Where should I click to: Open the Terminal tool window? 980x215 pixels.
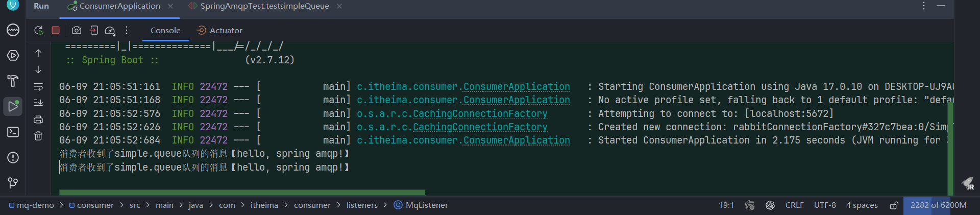[x=13, y=132]
